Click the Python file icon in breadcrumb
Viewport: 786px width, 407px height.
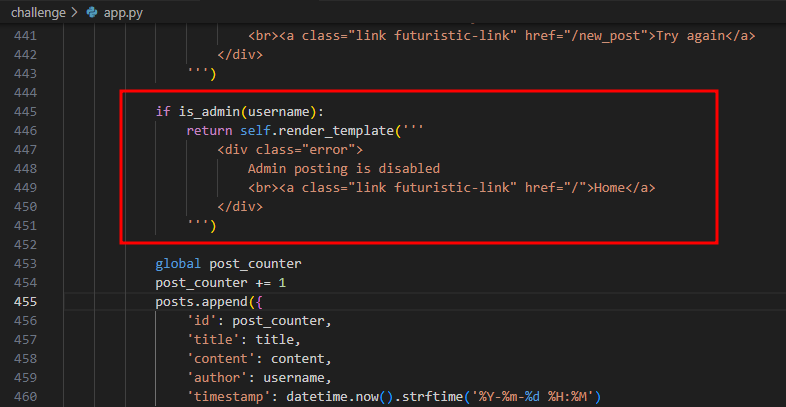click(93, 14)
